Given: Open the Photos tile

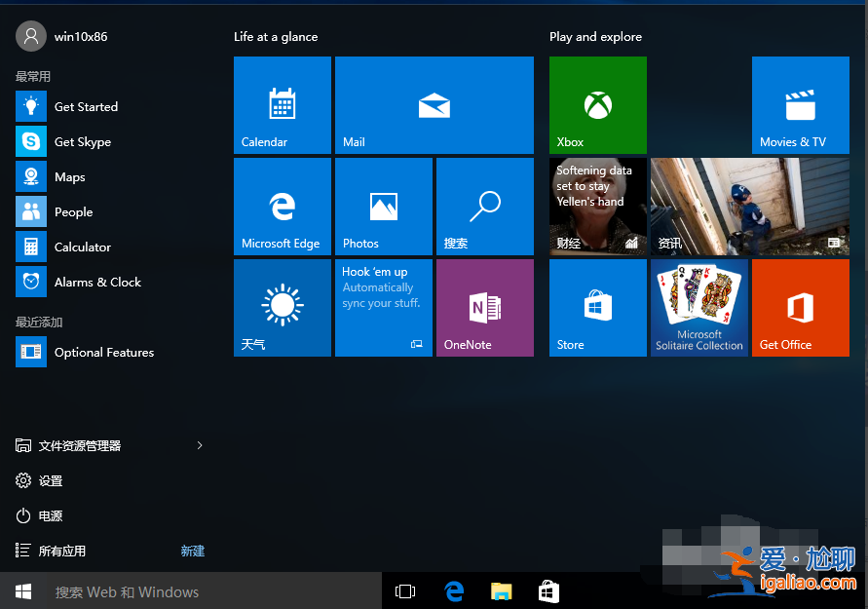Looking at the screenshot, I should [383, 206].
